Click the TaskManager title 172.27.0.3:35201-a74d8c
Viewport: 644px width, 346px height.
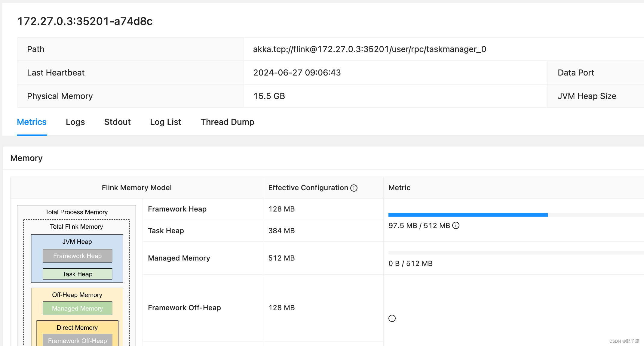pyautogui.click(x=85, y=21)
